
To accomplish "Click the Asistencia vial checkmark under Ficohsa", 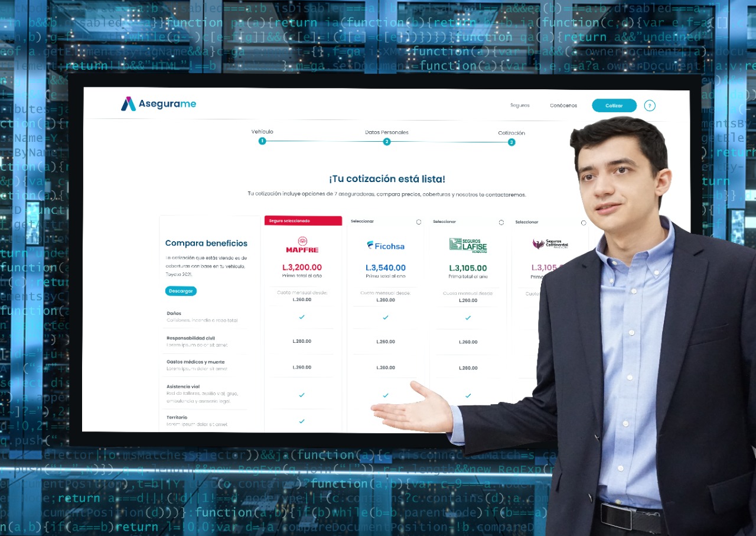I will pyautogui.click(x=385, y=395).
